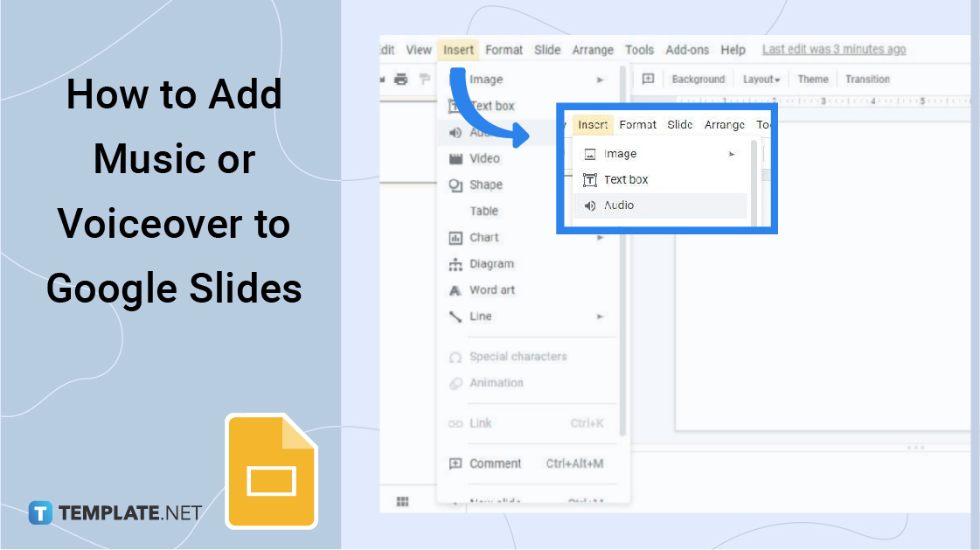Select the Paint format roller icon
Screen dimensions: 980x550
pos(425,79)
